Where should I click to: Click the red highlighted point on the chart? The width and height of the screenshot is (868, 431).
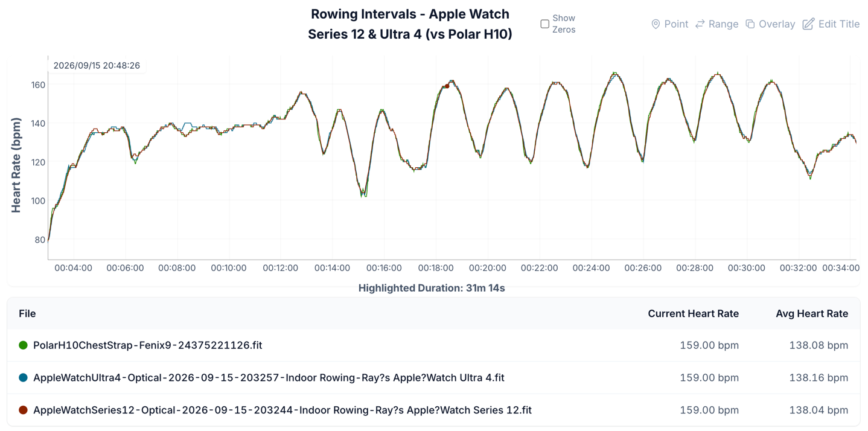(447, 86)
